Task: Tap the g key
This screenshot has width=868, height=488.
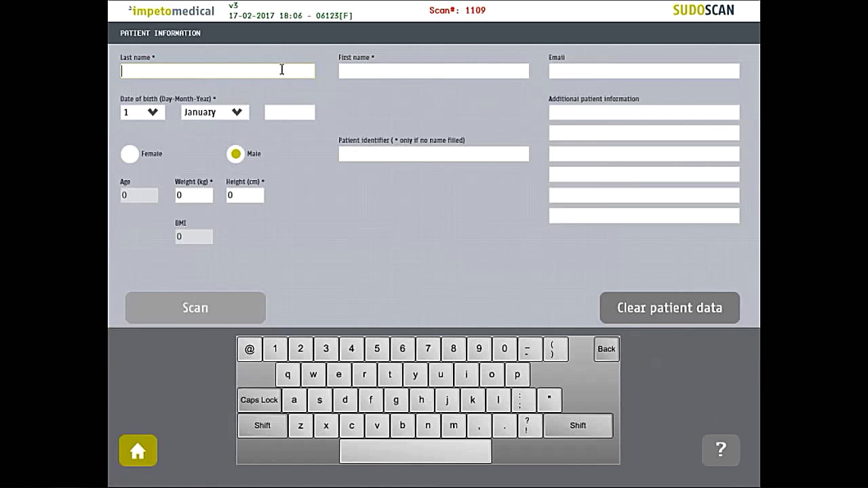Action: (396, 400)
